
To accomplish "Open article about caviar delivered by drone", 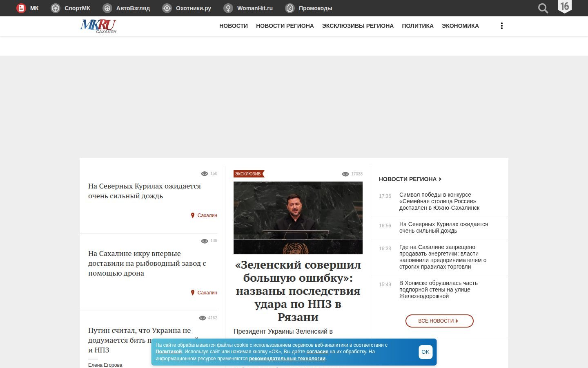I will (x=147, y=263).
